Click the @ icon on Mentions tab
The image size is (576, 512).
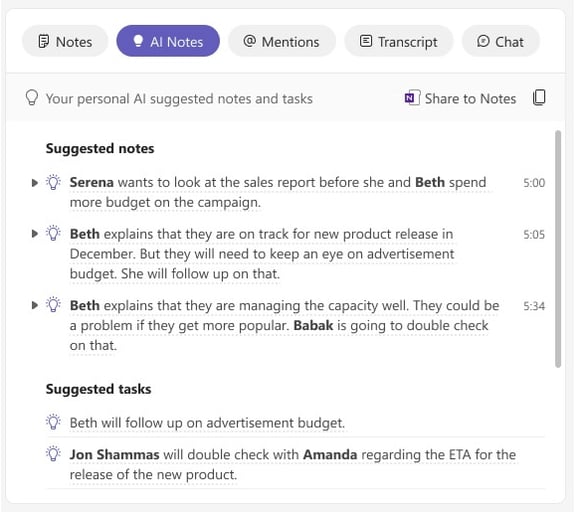(250, 41)
